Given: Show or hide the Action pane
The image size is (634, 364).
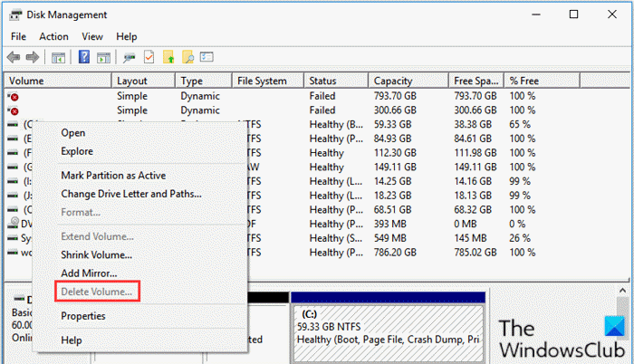Looking at the screenshot, I should (103, 58).
